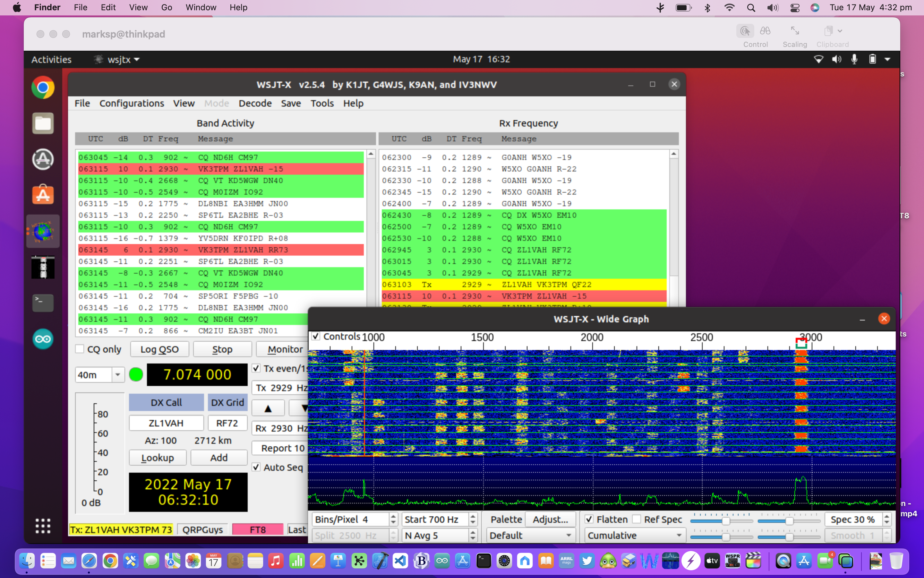
Task: Open macOS Spotlight search
Action: pyautogui.click(x=751, y=8)
